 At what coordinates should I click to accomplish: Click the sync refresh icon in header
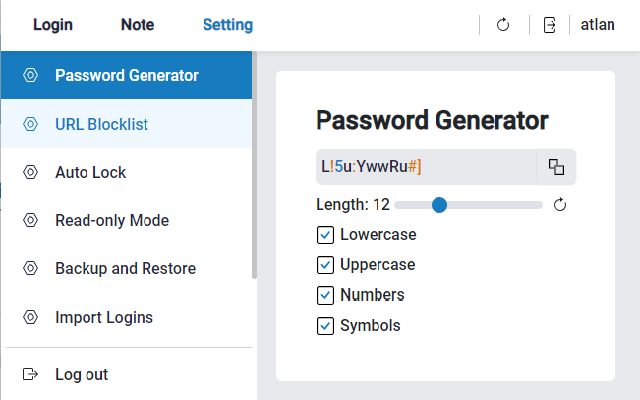504,25
